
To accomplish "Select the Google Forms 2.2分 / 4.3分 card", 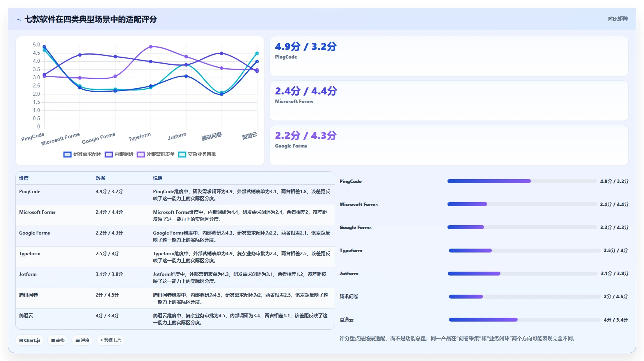I will point(449,145).
